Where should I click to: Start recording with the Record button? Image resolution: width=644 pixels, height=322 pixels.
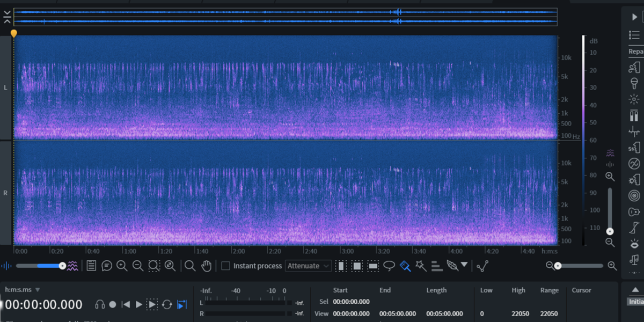point(113,304)
